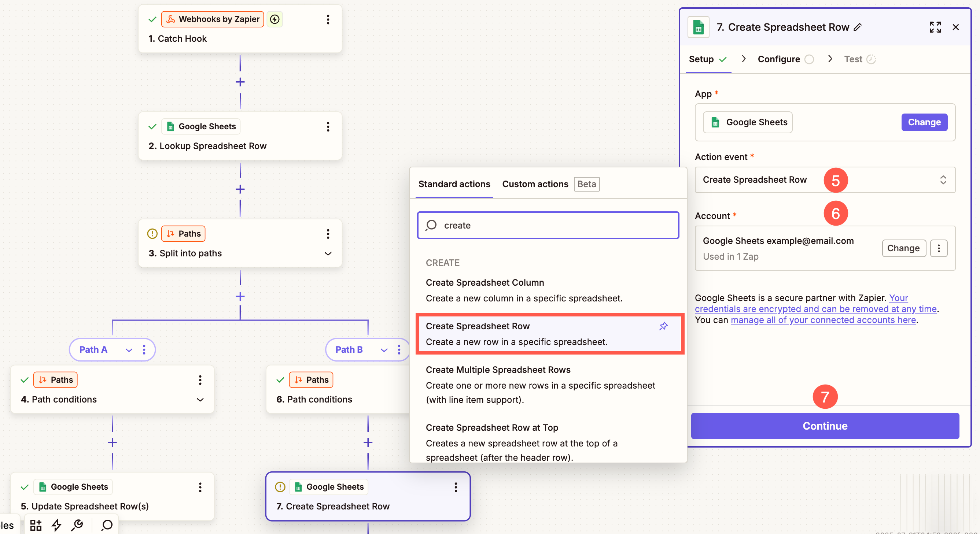Select the Custom actions tab
980x534 pixels.
coord(535,184)
